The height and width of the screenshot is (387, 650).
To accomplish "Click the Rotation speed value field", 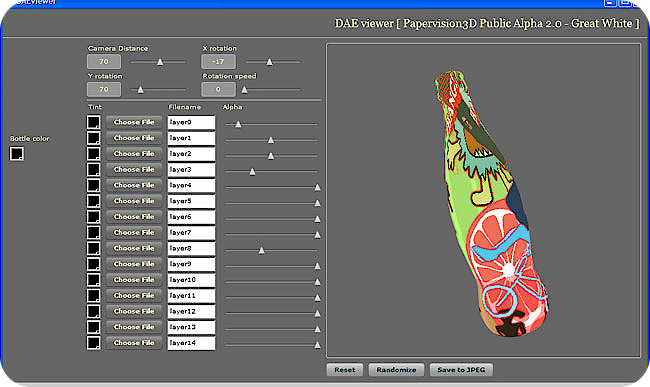I will click(218, 89).
